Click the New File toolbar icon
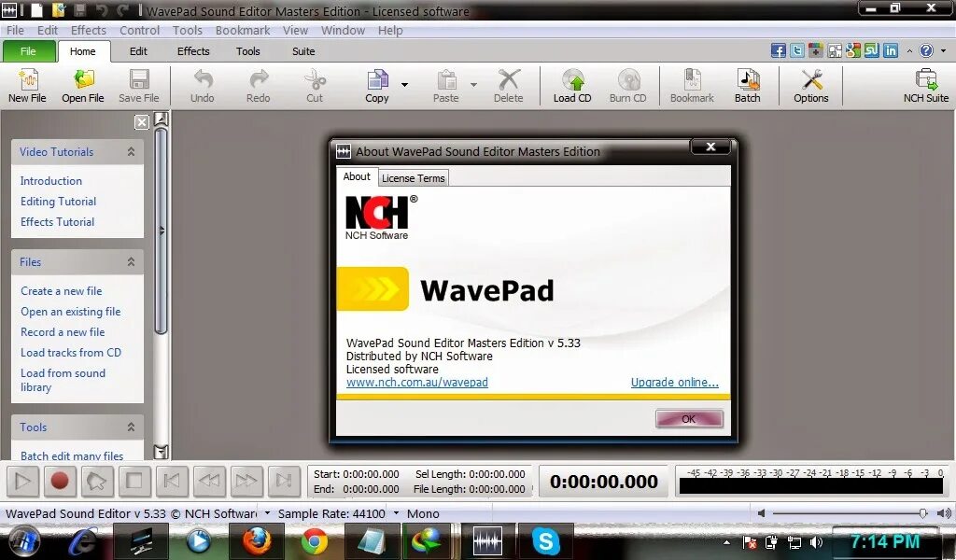 (x=27, y=80)
